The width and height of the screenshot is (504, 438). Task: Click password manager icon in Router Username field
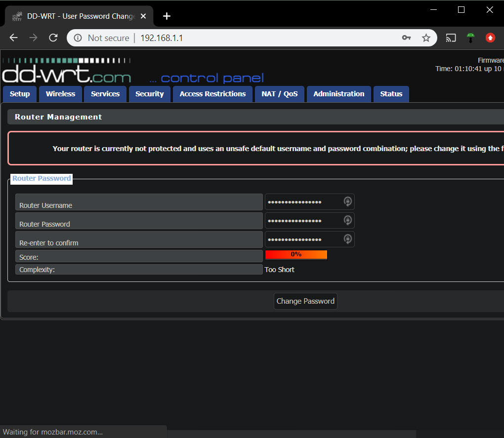(x=347, y=201)
